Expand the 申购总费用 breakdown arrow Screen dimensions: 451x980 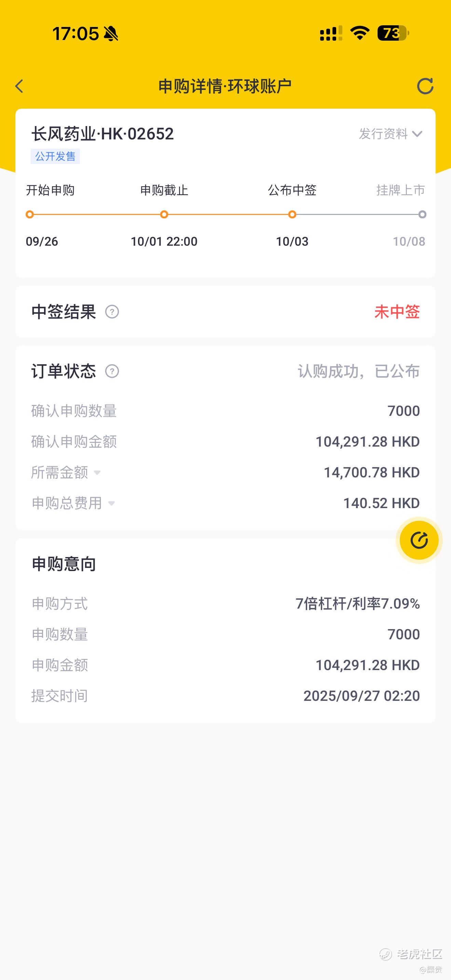(111, 503)
